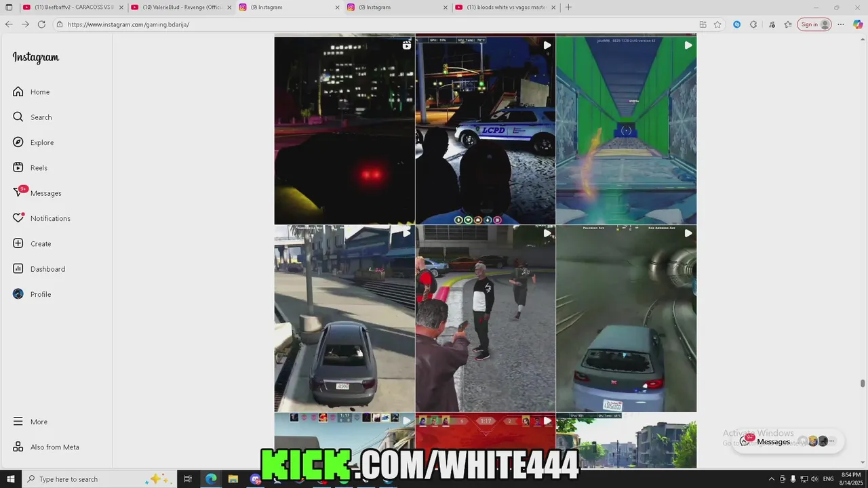Viewport: 868px width, 488px height.
Task: Open floating Messages popup button
Action: point(788,441)
